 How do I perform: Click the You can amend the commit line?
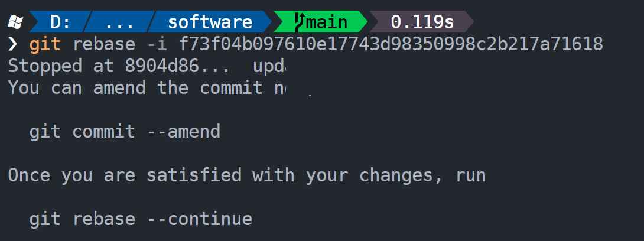(x=146, y=88)
